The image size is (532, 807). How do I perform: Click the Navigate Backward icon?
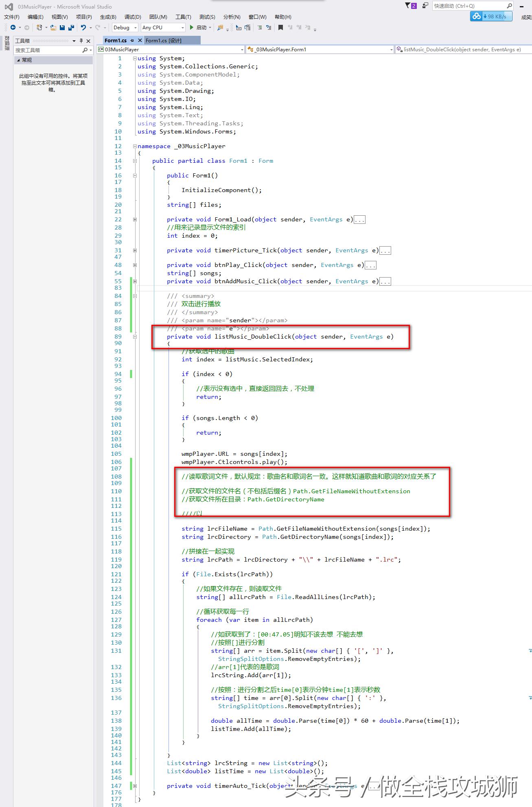pyautogui.click(x=13, y=28)
